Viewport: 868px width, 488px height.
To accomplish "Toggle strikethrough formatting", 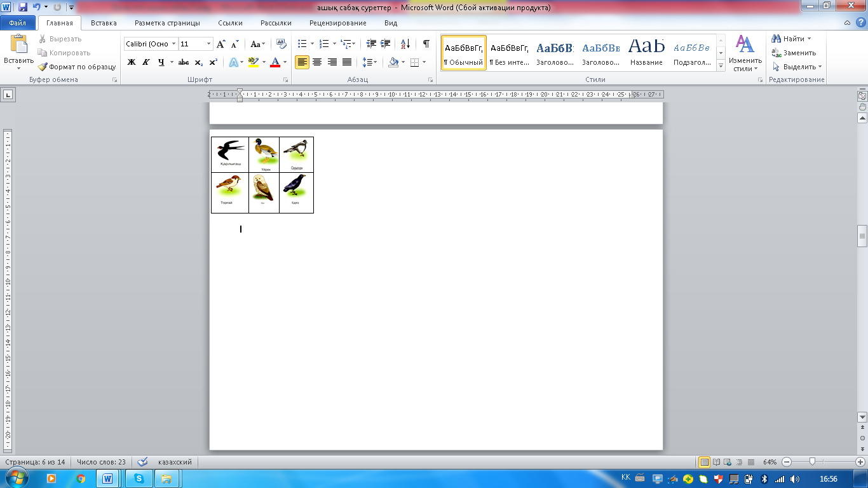I will [x=184, y=62].
